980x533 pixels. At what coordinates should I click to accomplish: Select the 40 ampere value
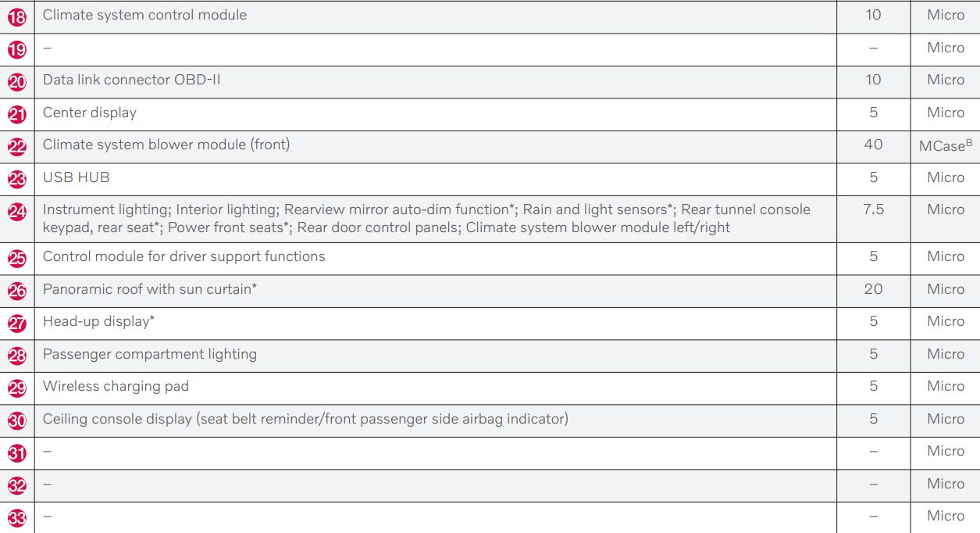click(x=873, y=145)
